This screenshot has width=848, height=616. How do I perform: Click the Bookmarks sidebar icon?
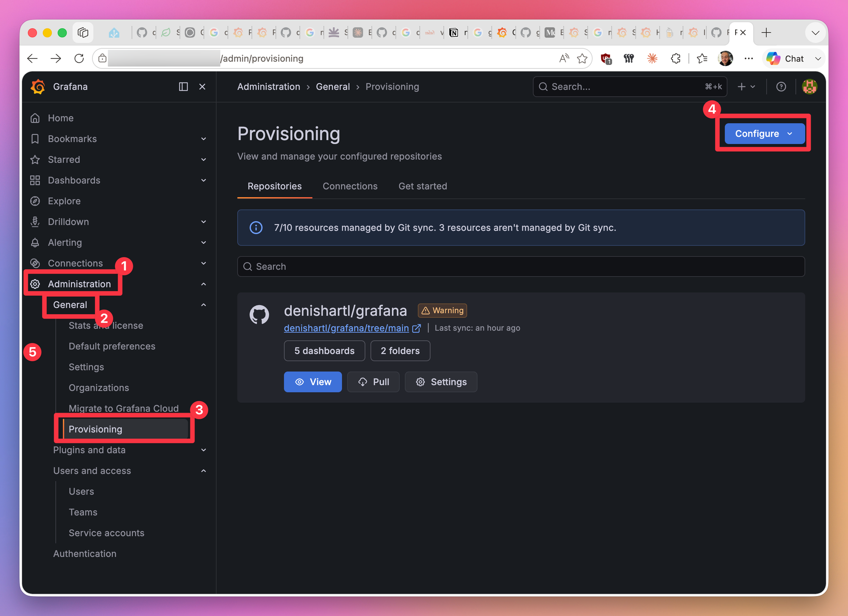click(35, 139)
